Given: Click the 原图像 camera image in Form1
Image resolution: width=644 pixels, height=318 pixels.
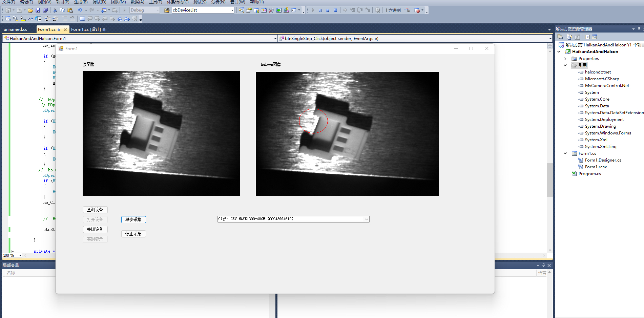Looking at the screenshot, I should click(161, 133).
